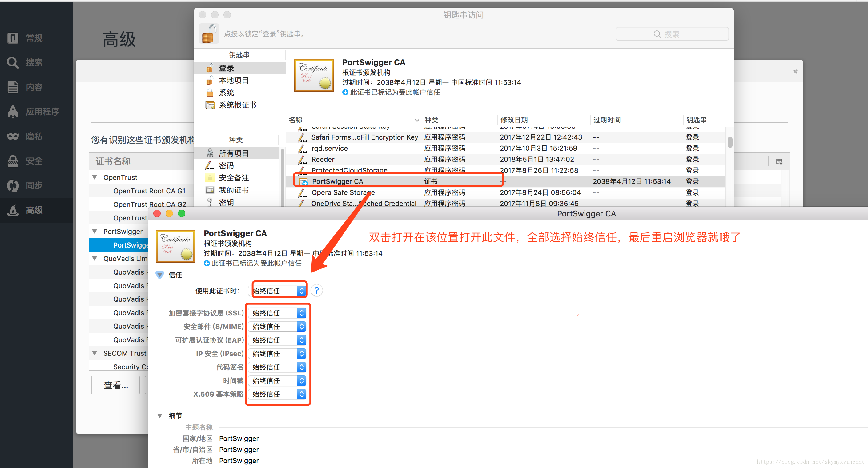Open the 搜索 Search settings section

[x=36, y=62]
